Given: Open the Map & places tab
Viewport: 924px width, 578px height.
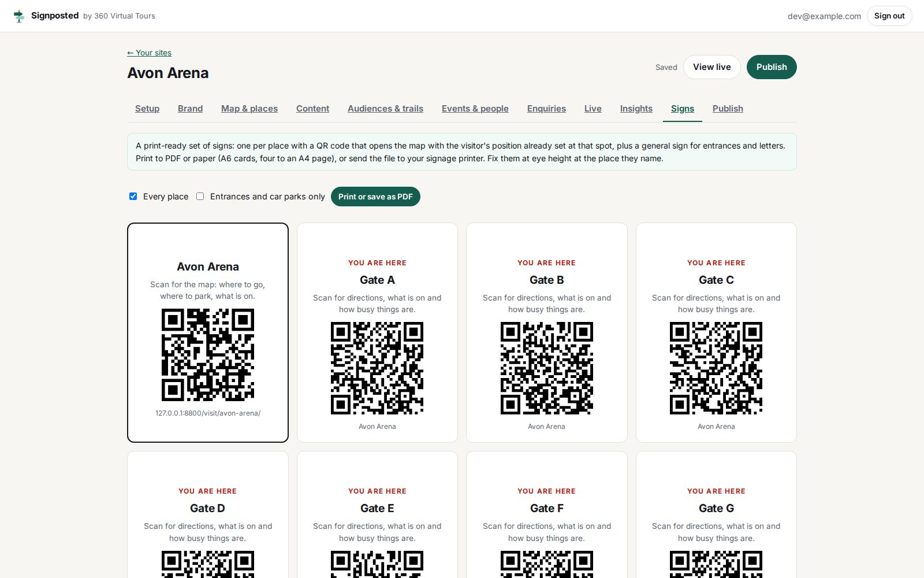Looking at the screenshot, I should (249, 109).
